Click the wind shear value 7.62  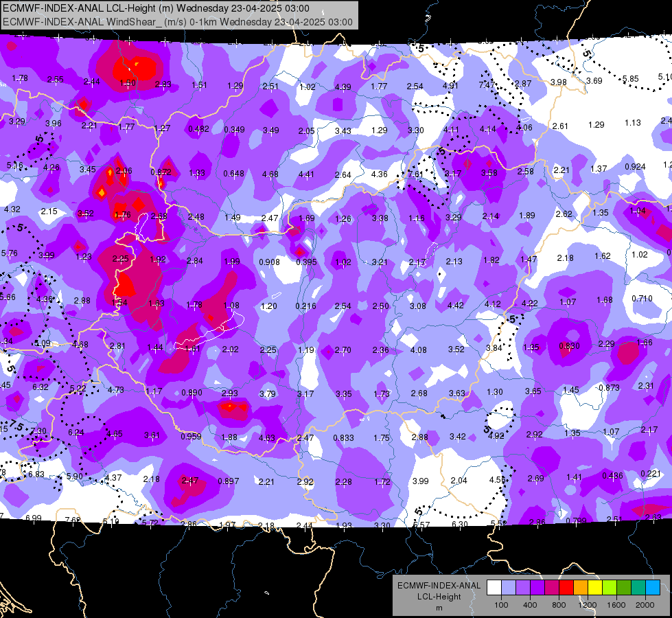point(73,520)
